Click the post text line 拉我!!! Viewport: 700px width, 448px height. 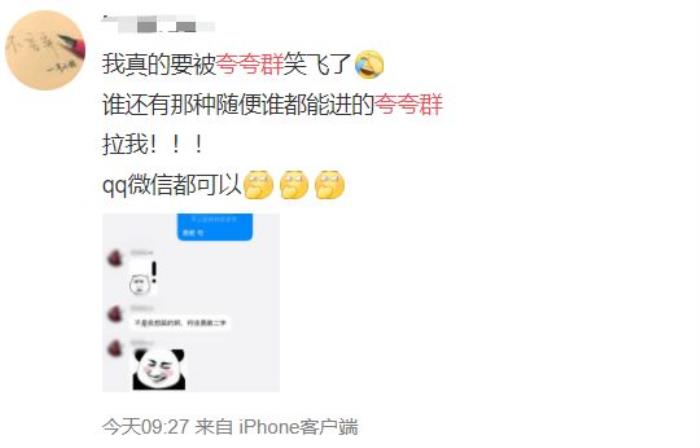tap(153, 145)
